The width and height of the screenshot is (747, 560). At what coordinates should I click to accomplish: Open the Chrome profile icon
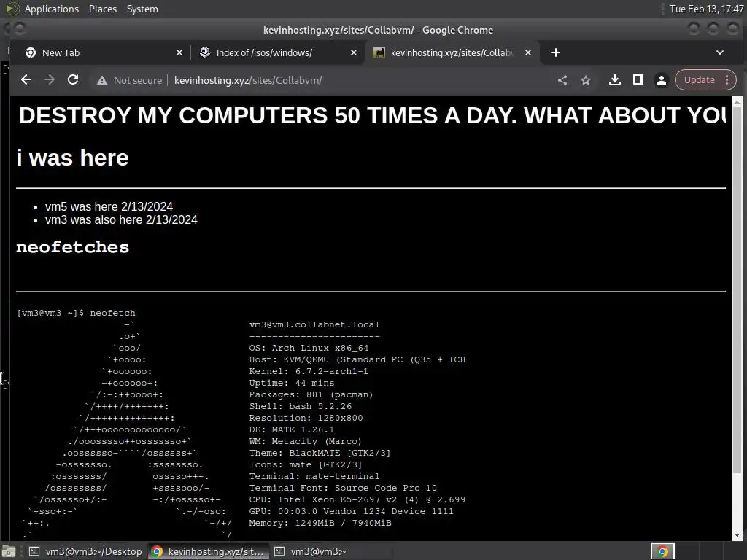[x=662, y=80]
